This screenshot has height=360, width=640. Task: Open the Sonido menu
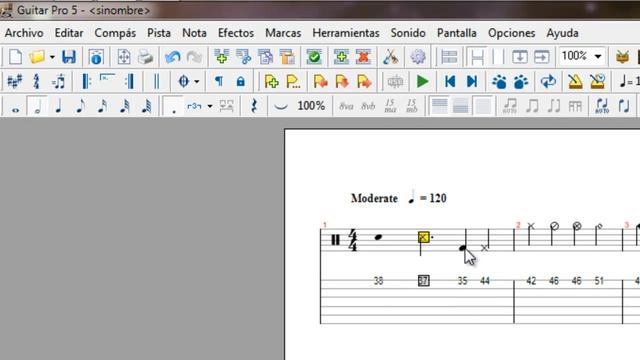[x=408, y=33]
